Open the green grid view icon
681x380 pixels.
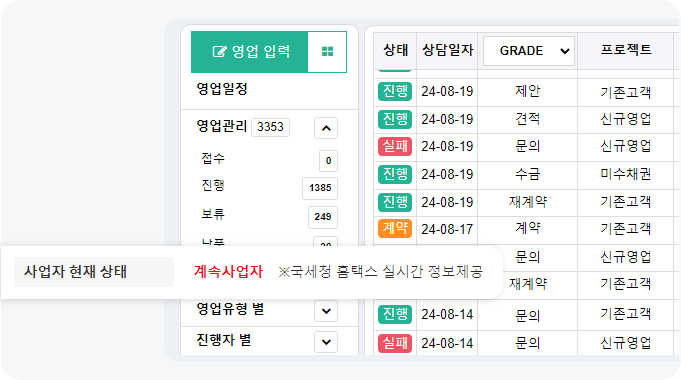(x=327, y=52)
